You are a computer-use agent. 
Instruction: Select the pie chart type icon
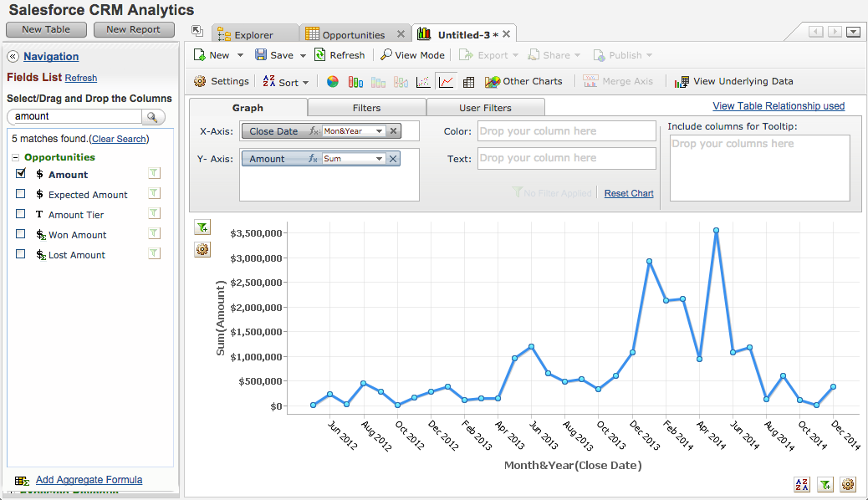(332, 82)
